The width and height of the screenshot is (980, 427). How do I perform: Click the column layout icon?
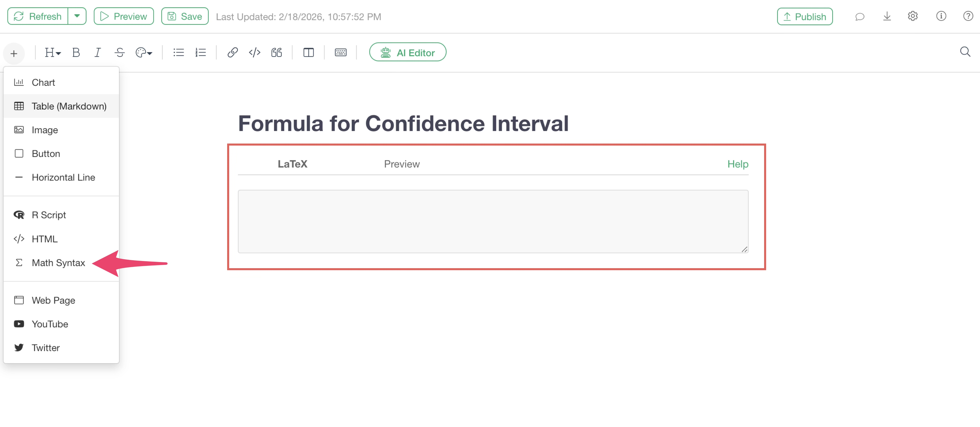(x=309, y=53)
